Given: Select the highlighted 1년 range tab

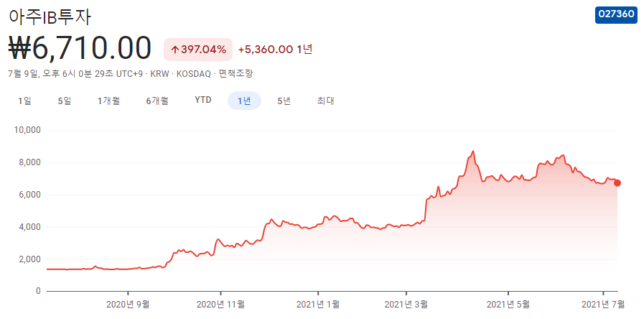Looking at the screenshot, I should [244, 101].
